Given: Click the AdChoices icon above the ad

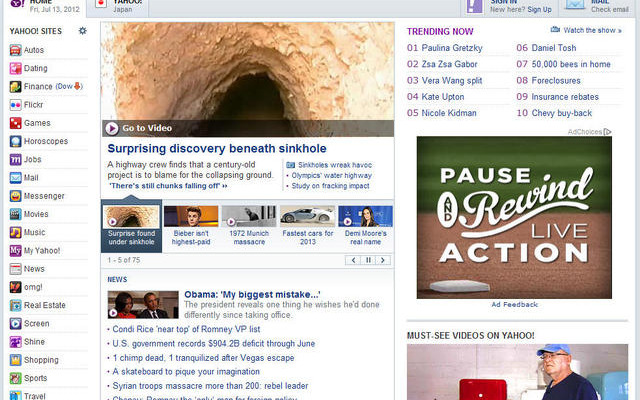Looking at the screenshot, I should point(608,131).
